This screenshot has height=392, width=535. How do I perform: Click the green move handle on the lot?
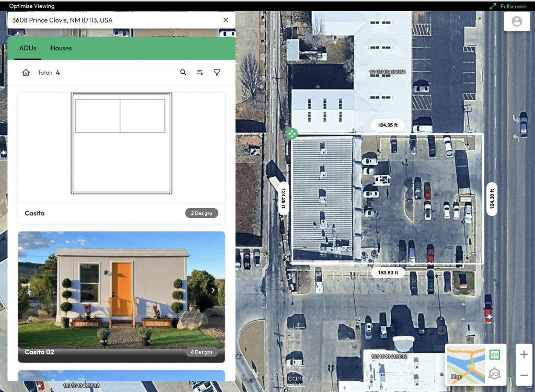coord(292,134)
